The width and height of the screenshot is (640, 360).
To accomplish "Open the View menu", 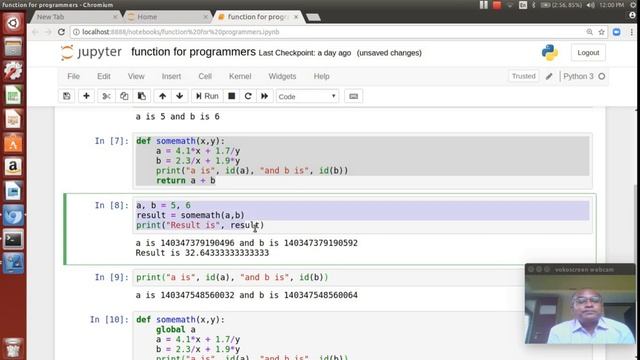I will pyautogui.click(x=136, y=76).
